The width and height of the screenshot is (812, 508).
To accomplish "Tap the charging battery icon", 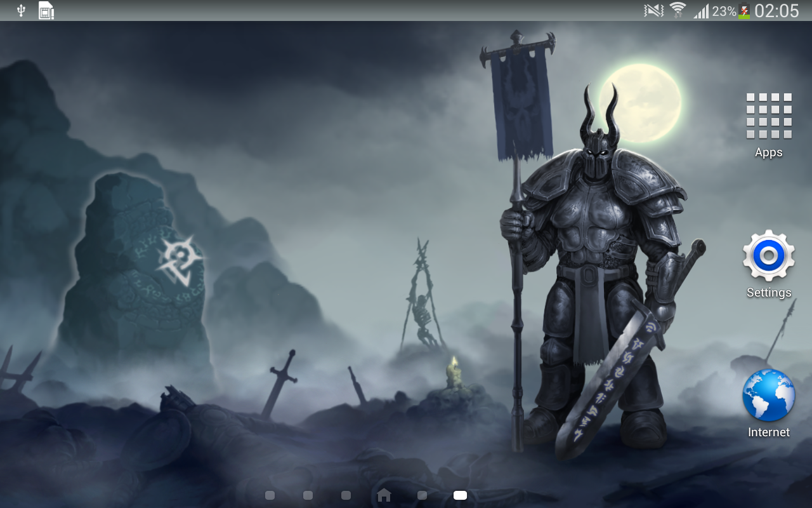I will pyautogui.click(x=744, y=11).
